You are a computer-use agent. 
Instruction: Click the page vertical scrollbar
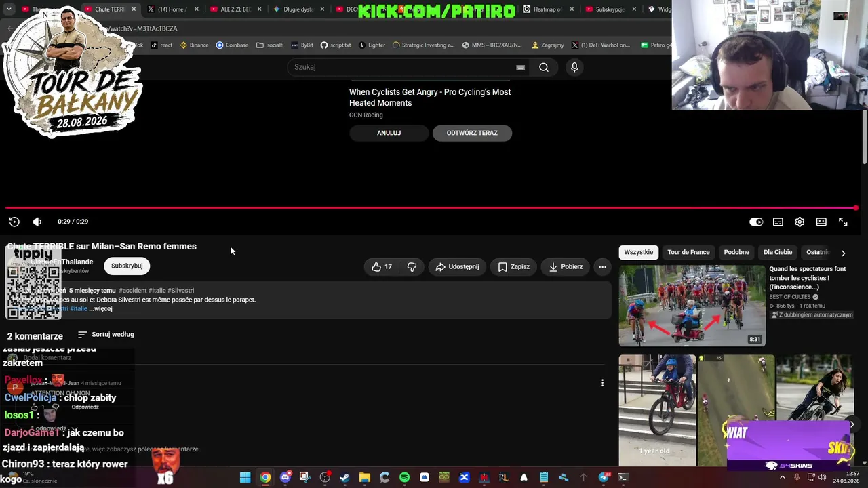coord(865,136)
